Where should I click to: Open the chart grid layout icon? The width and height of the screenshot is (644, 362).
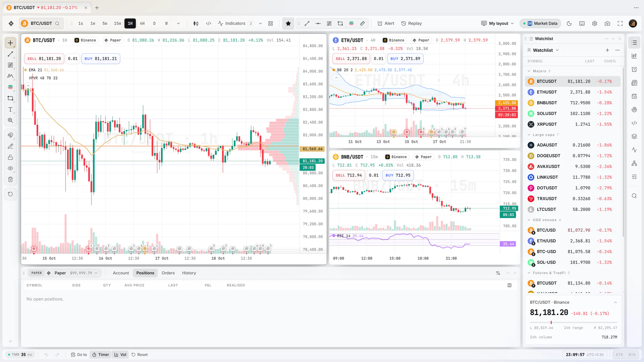click(271, 23)
